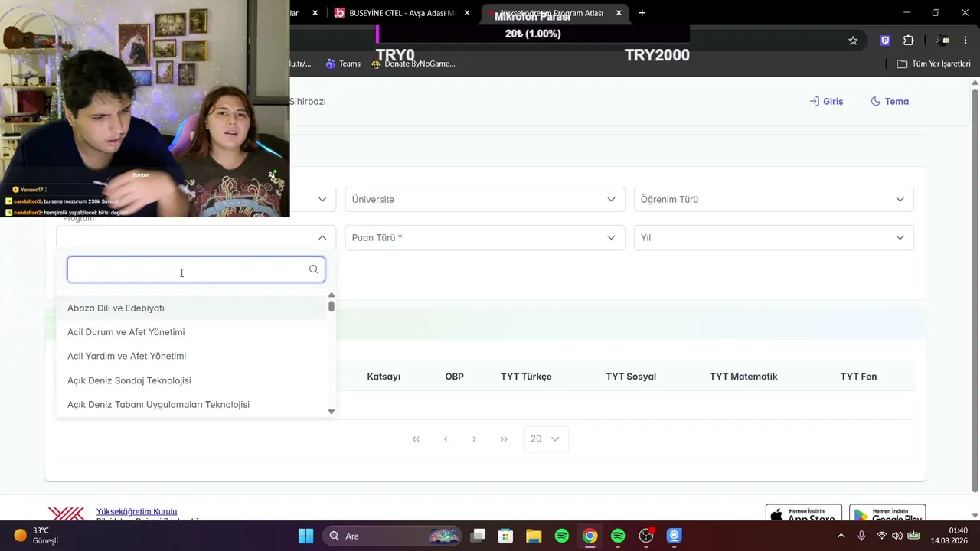Click the TYT Fen column header

pyautogui.click(x=858, y=377)
